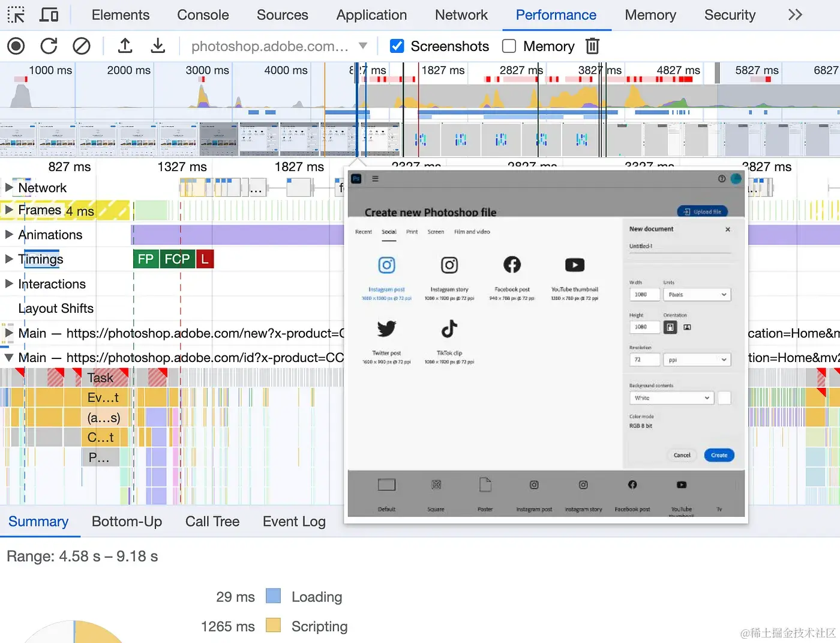Toggle the device toolbar icon

tap(49, 15)
